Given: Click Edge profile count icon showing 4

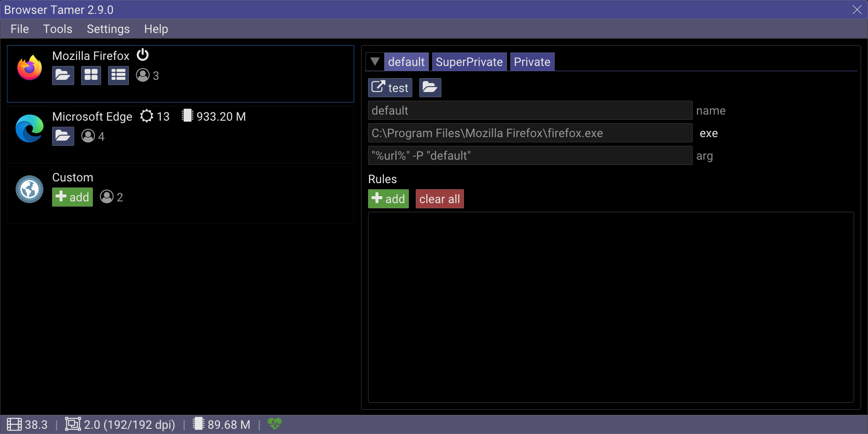Looking at the screenshot, I should point(88,136).
